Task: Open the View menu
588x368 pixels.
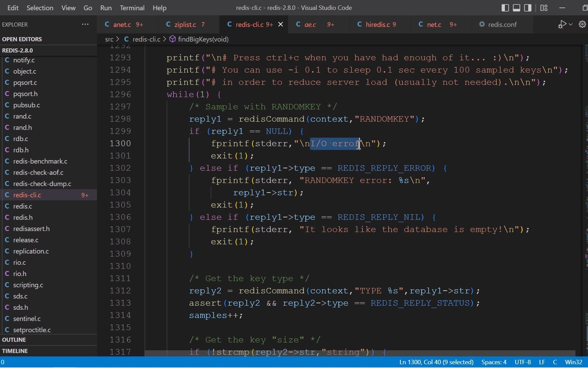Action: (x=68, y=8)
